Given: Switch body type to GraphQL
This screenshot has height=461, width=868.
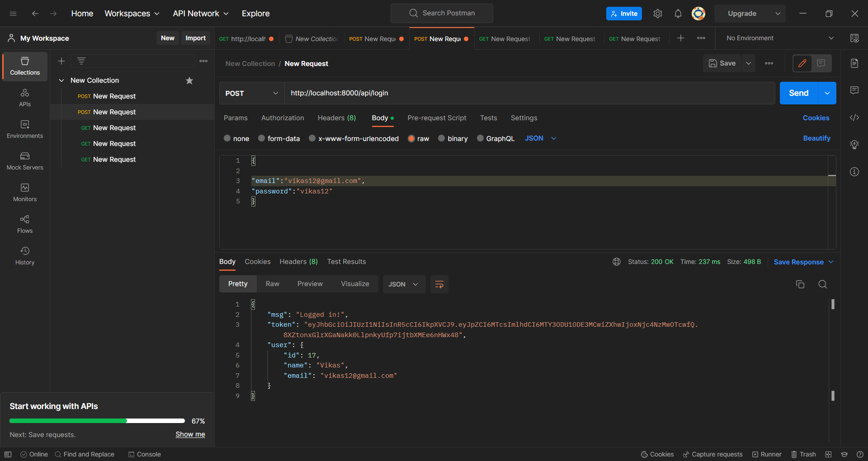Looking at the screenshot, I should pos(495,138).
